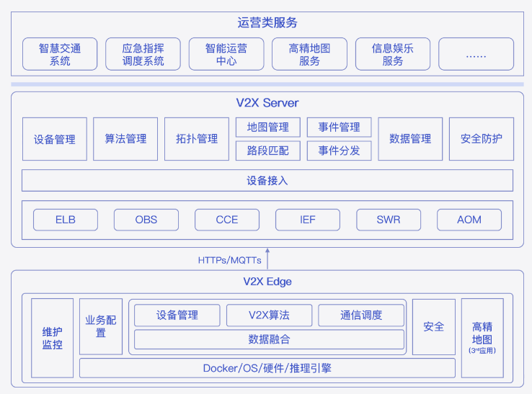Select the 信息娱乐服务 box

[393, 54]
